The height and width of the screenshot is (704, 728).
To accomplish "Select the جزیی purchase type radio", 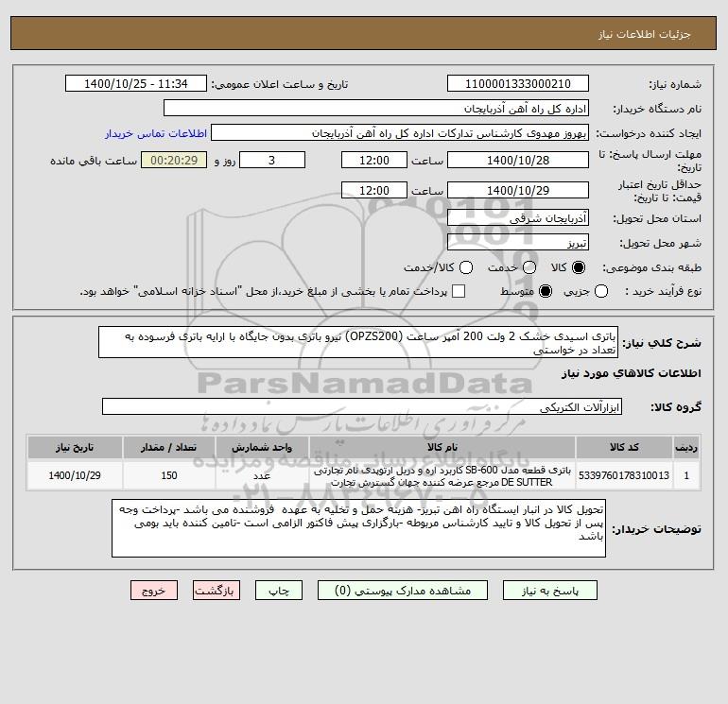I will 601,291.
